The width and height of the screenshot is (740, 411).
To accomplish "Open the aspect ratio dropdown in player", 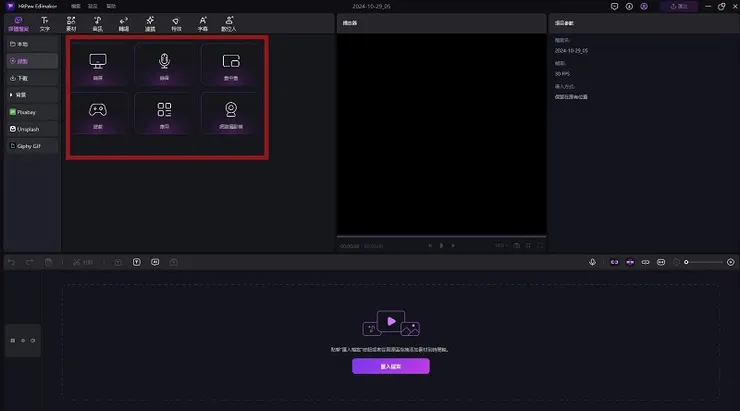I will point(501,245).
